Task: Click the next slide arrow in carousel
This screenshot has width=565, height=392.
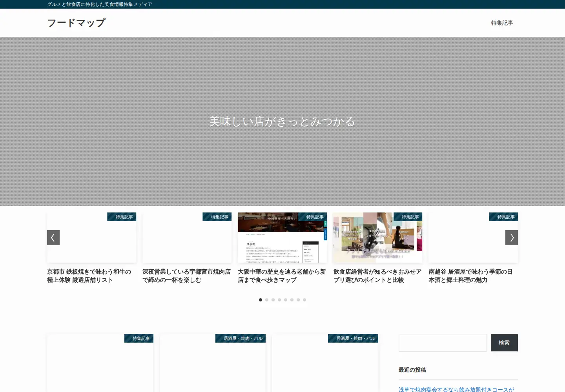Action: (x=512, y=238)
